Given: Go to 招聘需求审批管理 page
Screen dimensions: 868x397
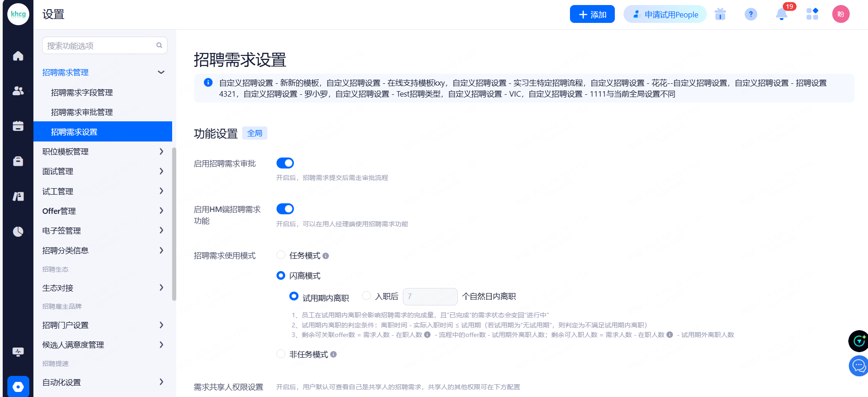Looking at the screenshot, I should click(x=82, y=112).
